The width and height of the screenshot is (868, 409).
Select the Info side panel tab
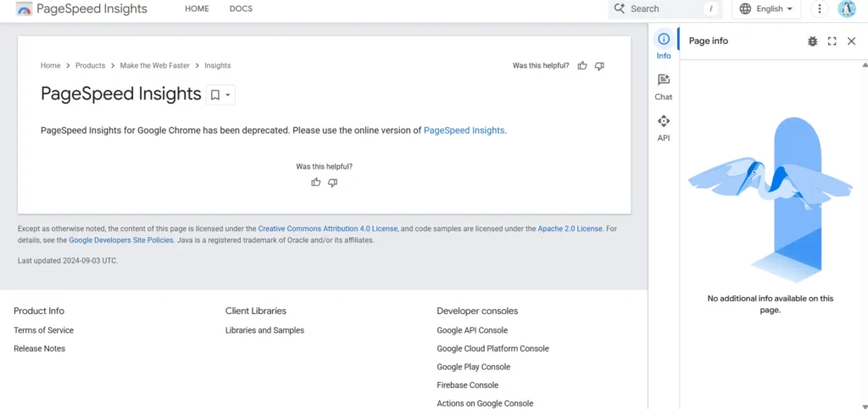(664, 46)
